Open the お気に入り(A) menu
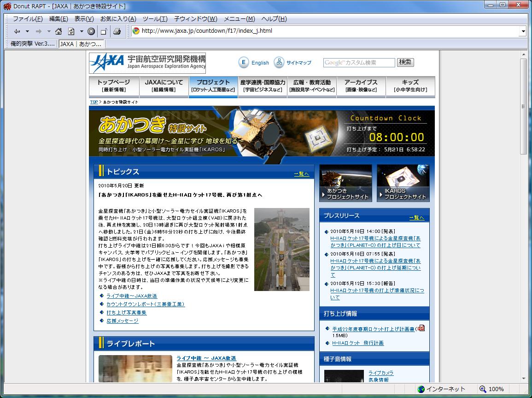The height and width of the screenshot is (398, 532). (x=118, y=18)
